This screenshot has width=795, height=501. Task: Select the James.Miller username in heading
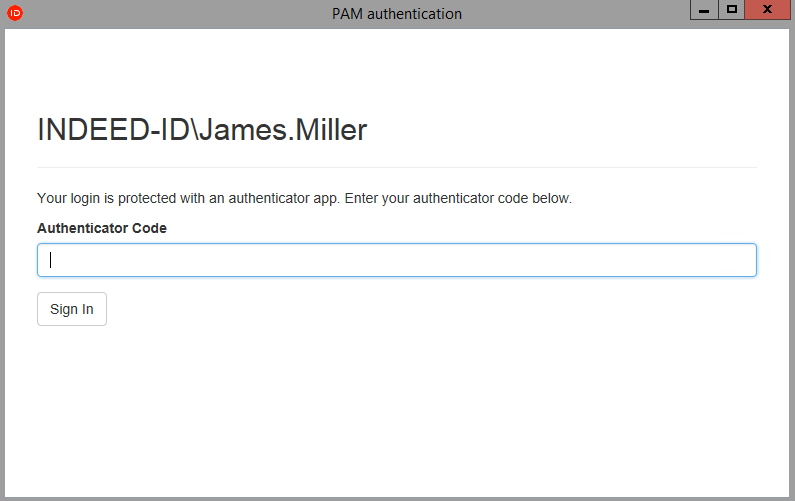coord(283,130)
